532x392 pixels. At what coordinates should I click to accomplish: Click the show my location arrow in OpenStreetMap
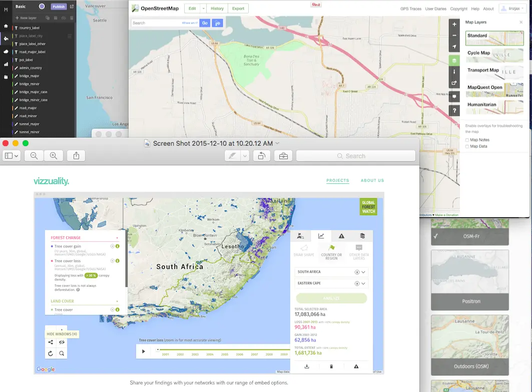(454, 47)
